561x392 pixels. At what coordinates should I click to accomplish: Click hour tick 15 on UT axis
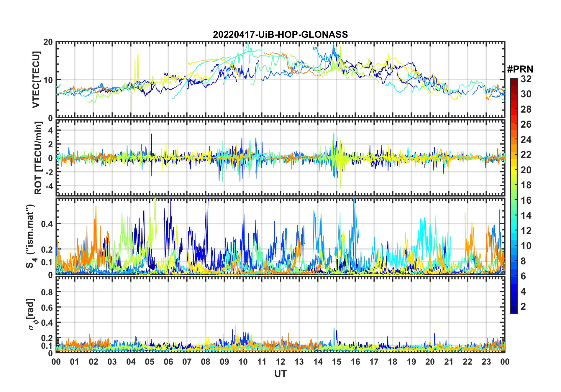(x=337, y=362)
